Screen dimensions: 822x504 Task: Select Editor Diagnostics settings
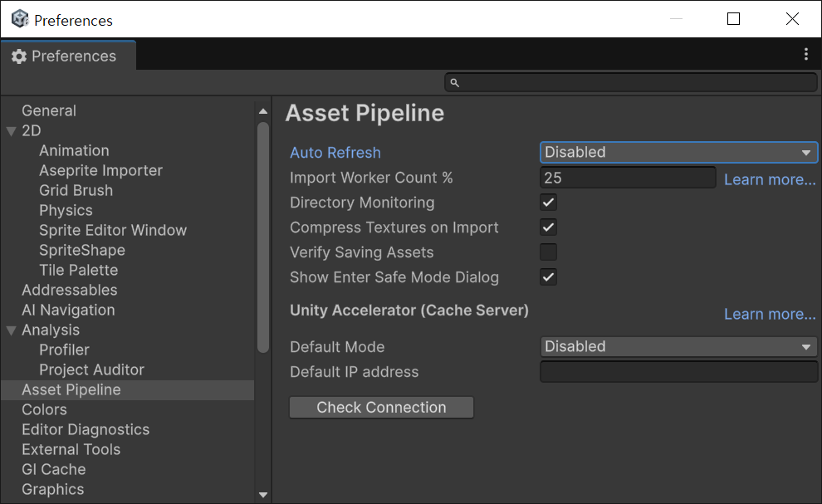coord(86,429)
